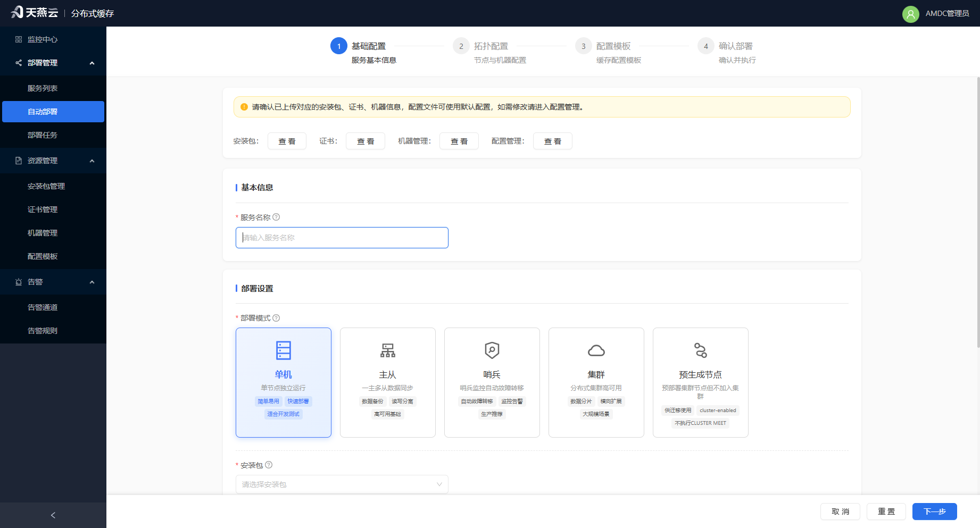Click the 告警 alarm icon

19,282
